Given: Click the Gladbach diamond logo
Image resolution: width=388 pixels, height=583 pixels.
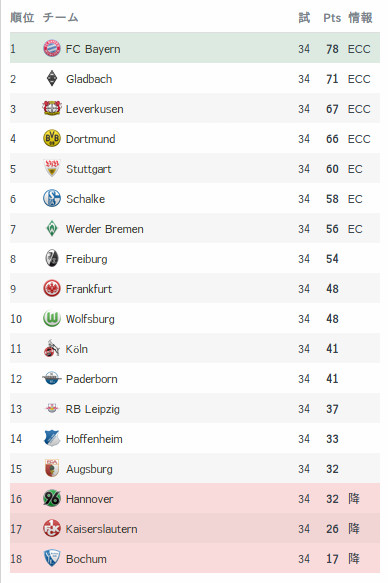Looking at the screenshot, I should coord(52,78).
